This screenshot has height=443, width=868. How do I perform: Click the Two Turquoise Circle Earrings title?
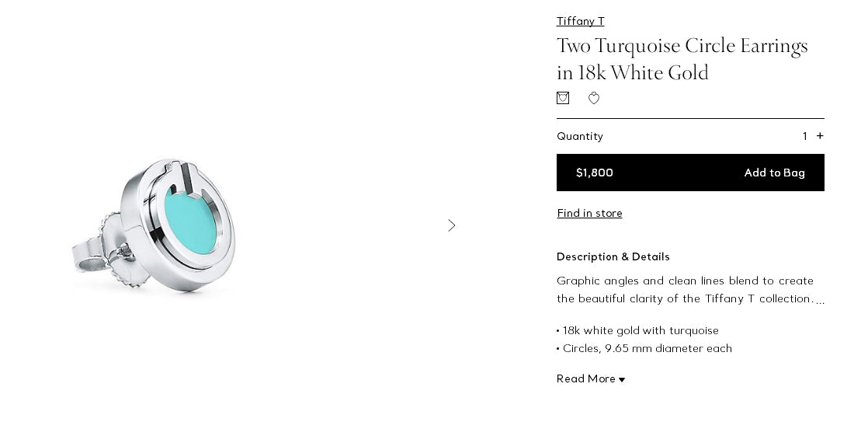(682, 59)
